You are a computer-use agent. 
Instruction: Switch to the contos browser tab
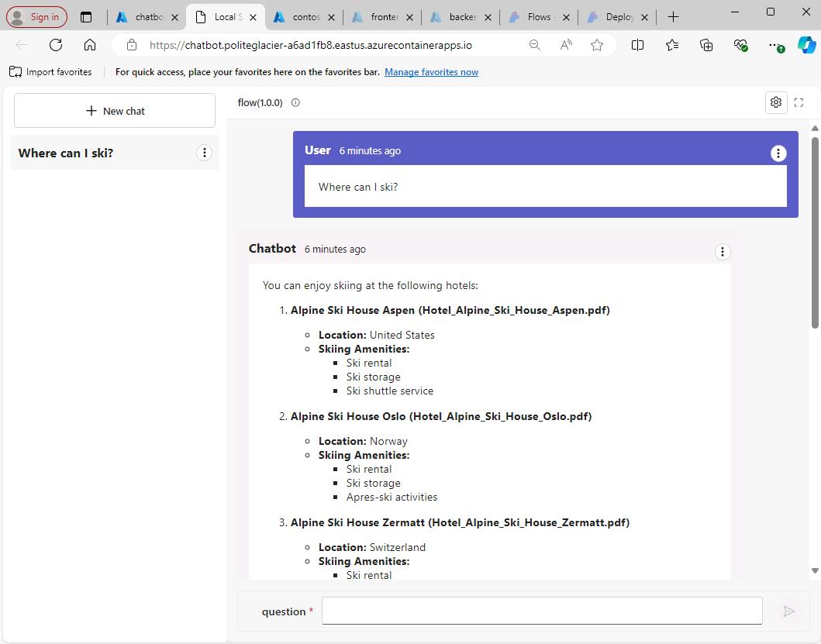coord(305,17)
